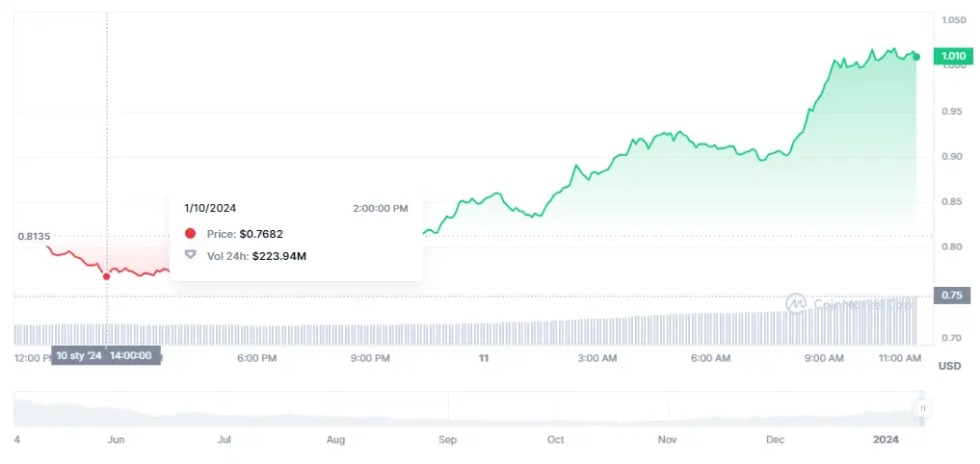
Task: Click the gray 0.75 price axis tag
Action: click(951, 296)
